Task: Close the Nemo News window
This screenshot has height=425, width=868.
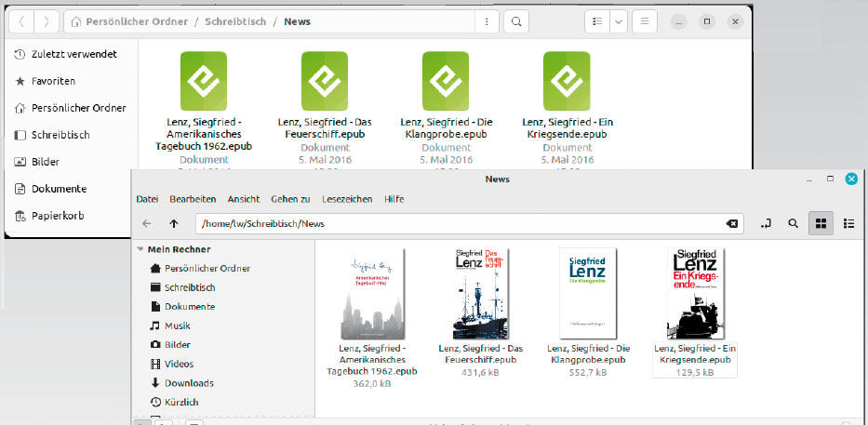Action: click(851, 179)
